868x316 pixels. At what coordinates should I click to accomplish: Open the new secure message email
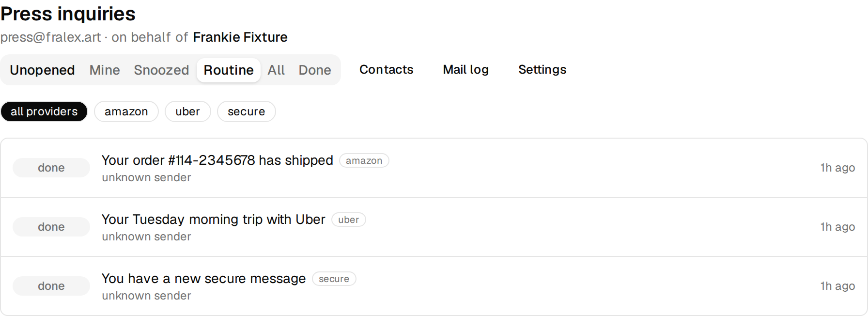(204, 279)
